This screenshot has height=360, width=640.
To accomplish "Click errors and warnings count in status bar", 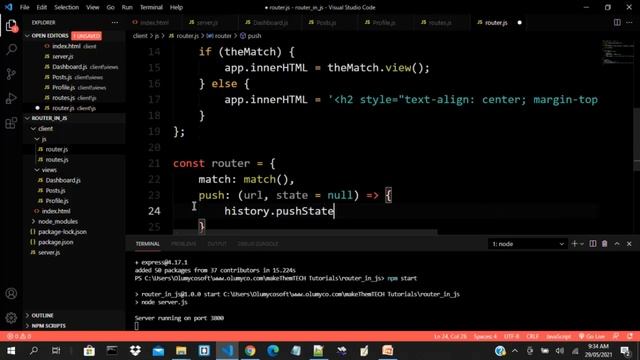I will click(19, 336).
